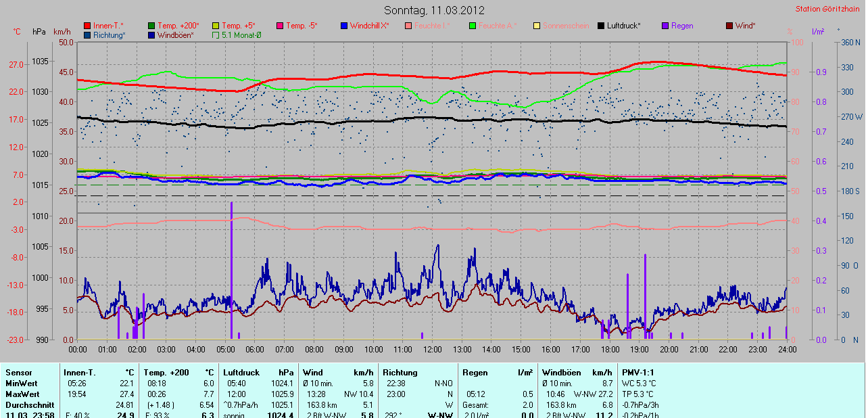Click the bright green Feuchte A. legend swatch
This screenshot has width=868, height=418.
tap(473, 26)
